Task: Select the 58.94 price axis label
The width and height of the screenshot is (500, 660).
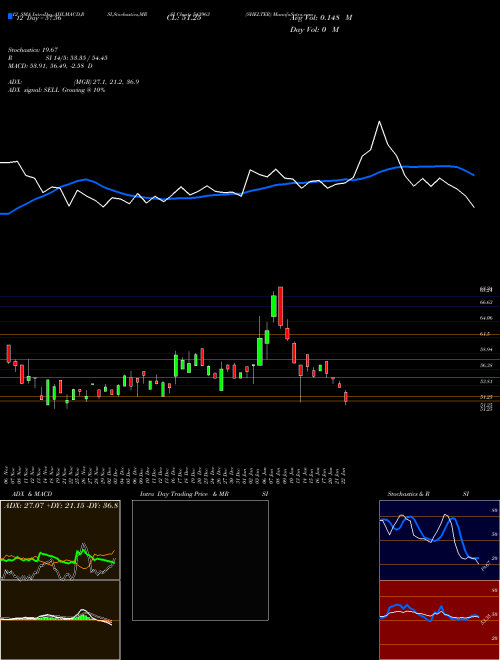Action: click(x=486, y=349)
